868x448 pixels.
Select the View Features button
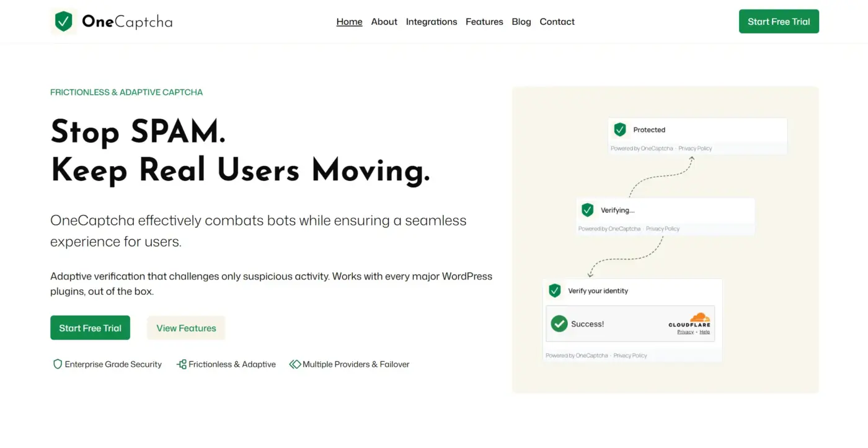click(x=186, y=328)
